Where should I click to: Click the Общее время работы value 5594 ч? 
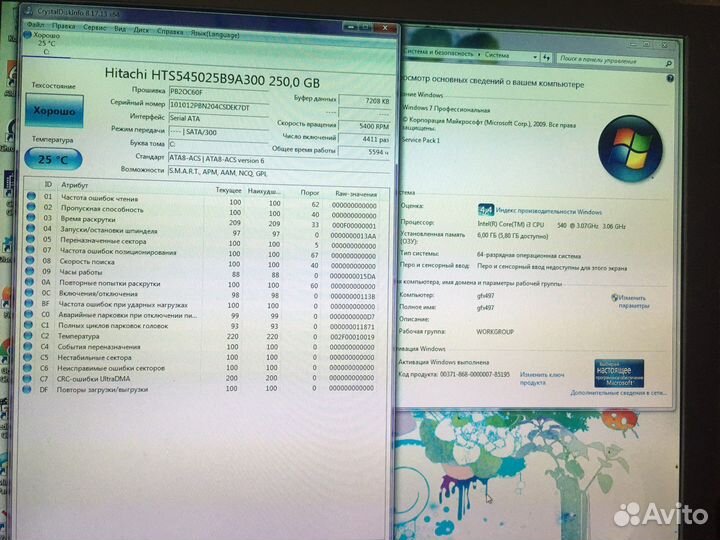click(x=365, y=151)
